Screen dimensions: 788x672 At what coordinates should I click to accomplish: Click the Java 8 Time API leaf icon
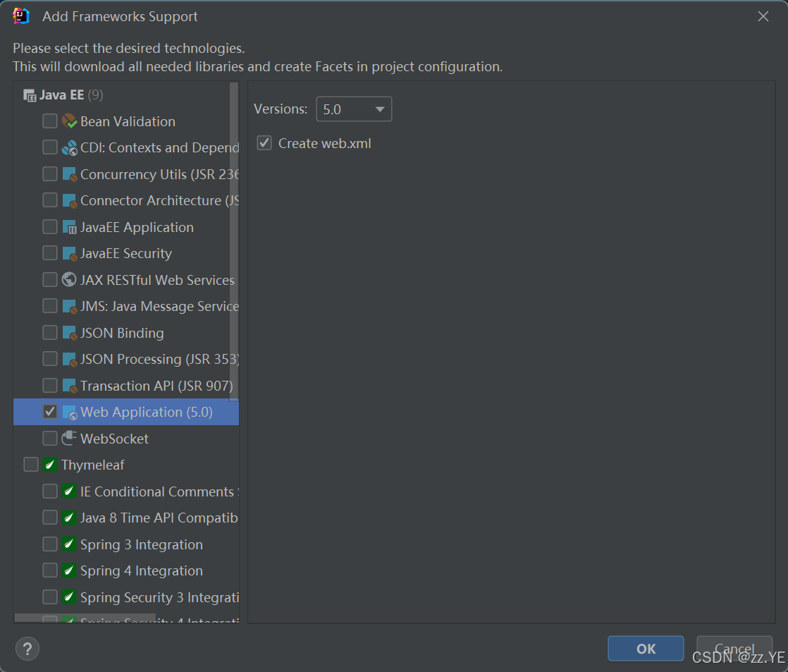coord(69,518)
